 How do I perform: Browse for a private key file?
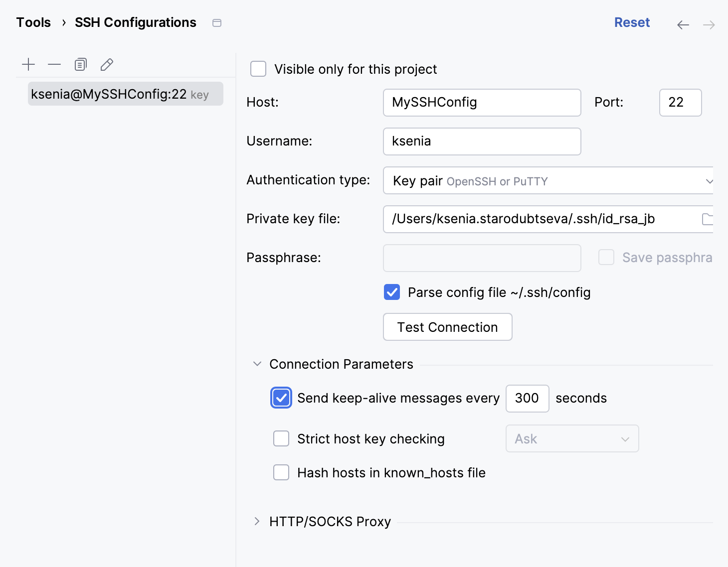[x=709, y=219]
